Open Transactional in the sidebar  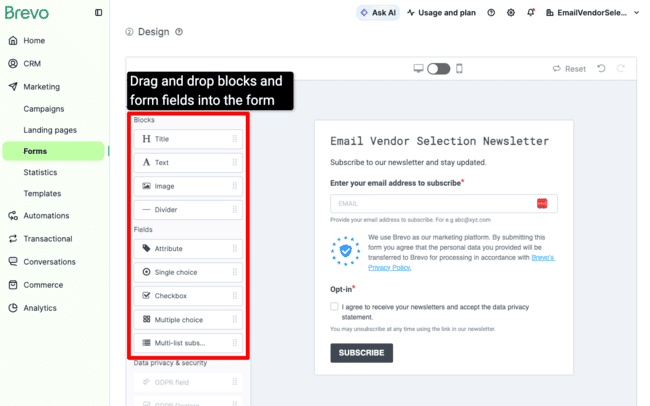[x=48, y=239]
